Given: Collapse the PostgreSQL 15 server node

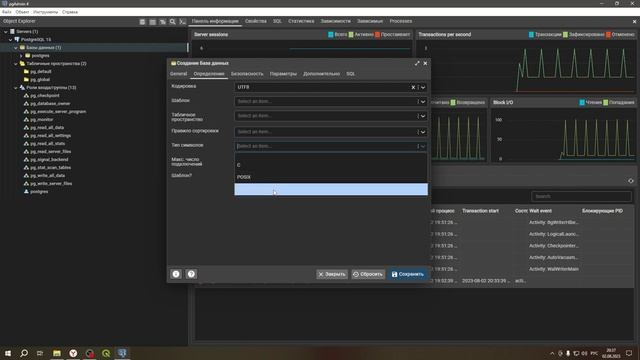Looking at the screenshot, I should click(11, 40).
